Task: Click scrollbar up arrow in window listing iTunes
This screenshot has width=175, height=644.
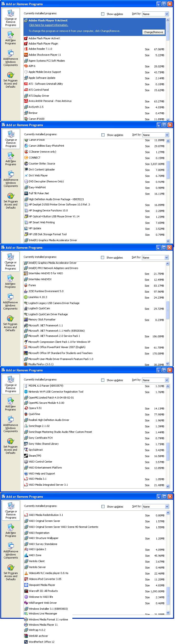Action: [168, 264]
